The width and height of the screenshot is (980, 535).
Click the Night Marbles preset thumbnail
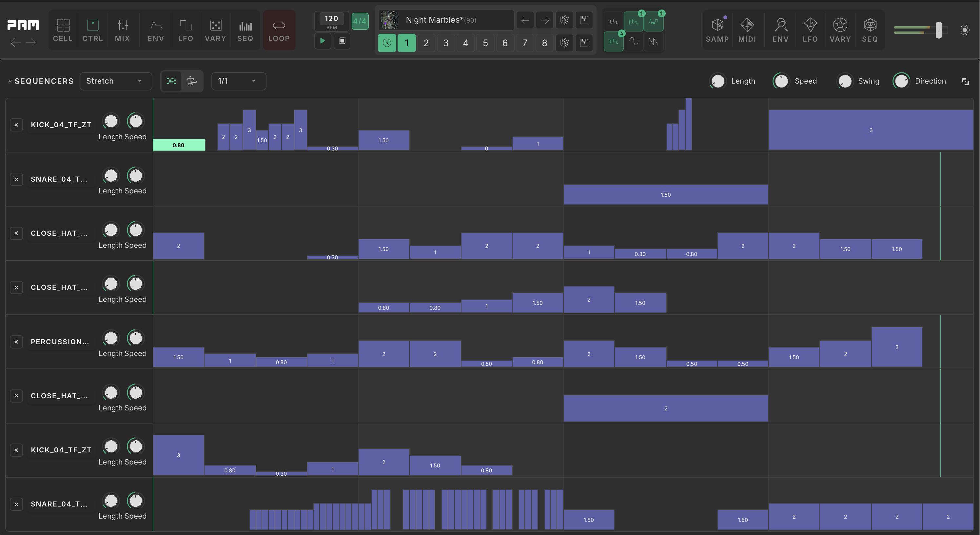pos(389,20)
